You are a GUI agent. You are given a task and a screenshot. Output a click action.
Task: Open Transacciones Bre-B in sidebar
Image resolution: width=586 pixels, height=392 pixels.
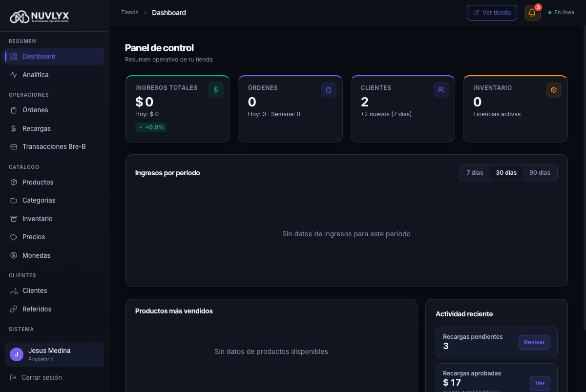[54, 146]
